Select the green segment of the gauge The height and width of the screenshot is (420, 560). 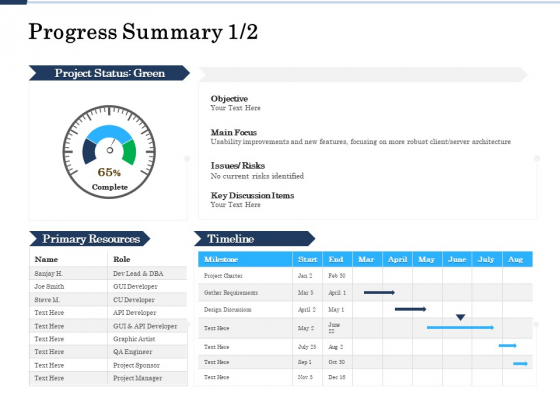pos(130,152)
